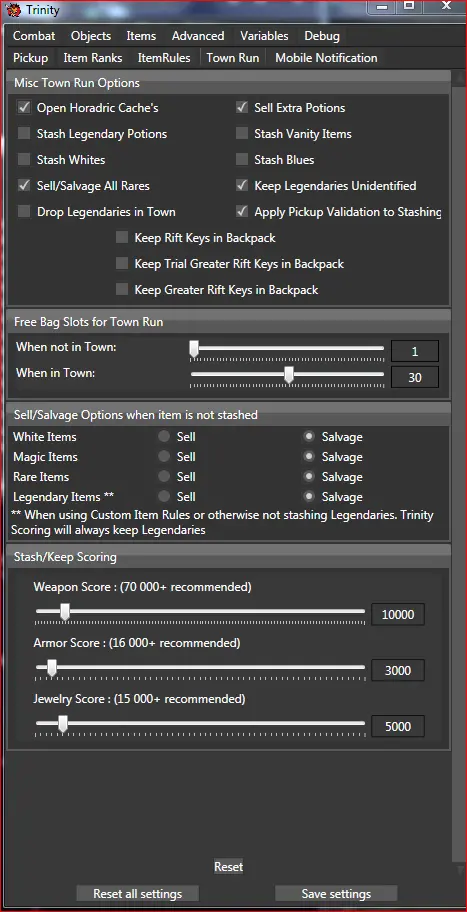Click the Free Bag Slots for Town Run header

(x=229, y=322)
